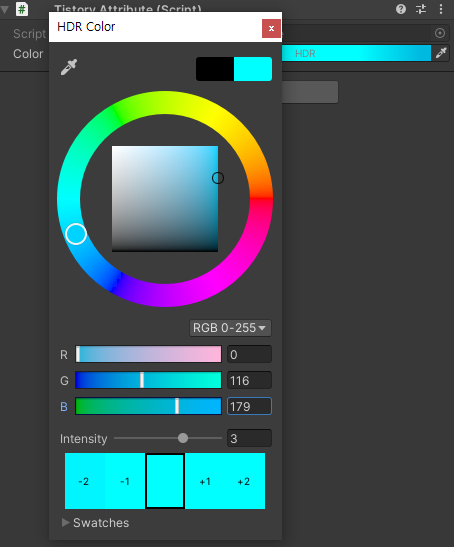Image resolution: width=454 pixels, height=547 pixels.
Task: Close the HDR Color window
Action: 271,28
